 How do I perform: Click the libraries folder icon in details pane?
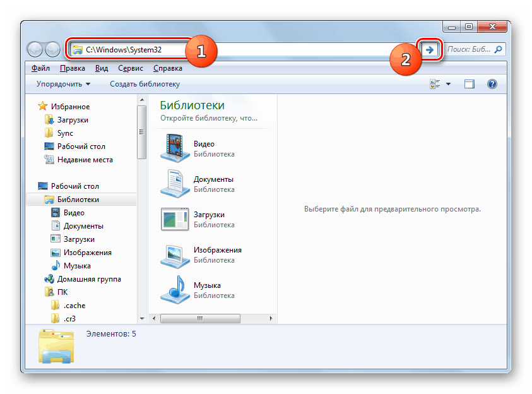56,346
